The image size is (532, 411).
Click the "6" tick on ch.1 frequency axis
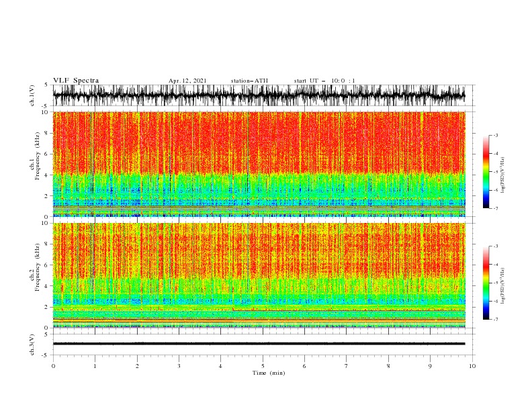pos(46,154)
